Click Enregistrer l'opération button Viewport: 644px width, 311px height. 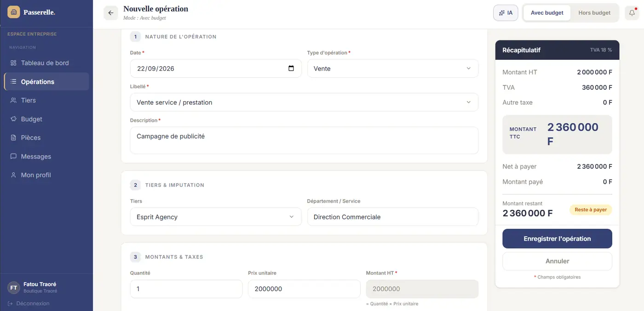[x=557, y=239]
